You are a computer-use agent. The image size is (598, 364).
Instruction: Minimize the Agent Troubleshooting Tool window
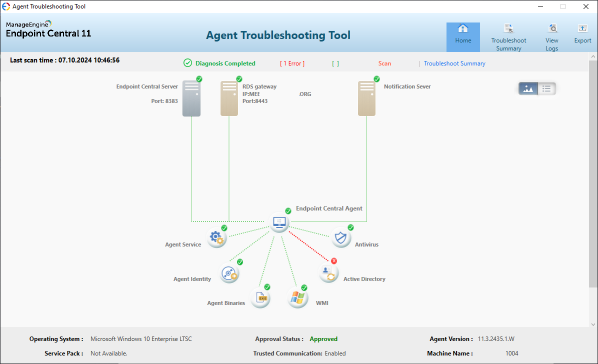[540, 6]
